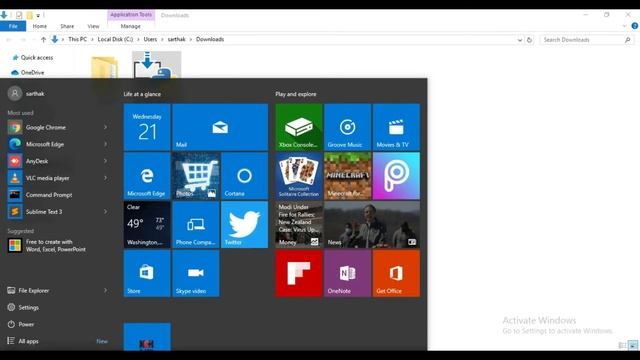
Task: Open the Cortana tile
Action: [x=244, y=176]
